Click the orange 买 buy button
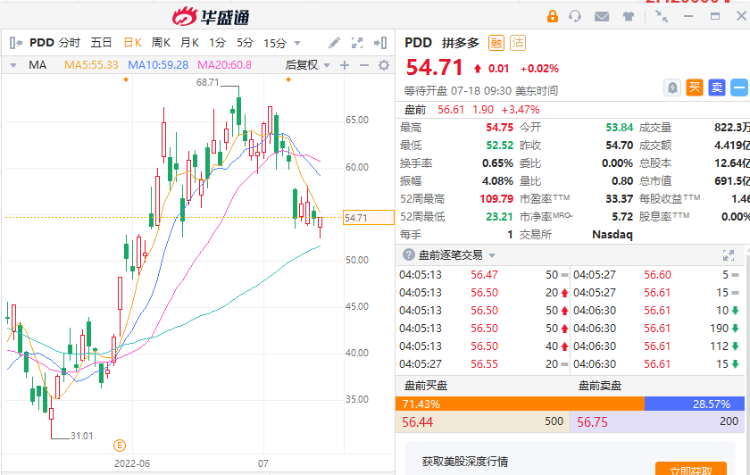750x475 pixels. [x=694, y=87]
